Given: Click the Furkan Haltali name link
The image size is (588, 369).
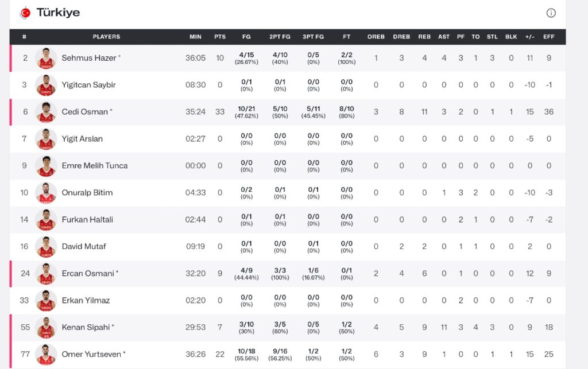Looking at the screenshot, I should [87, 220].
